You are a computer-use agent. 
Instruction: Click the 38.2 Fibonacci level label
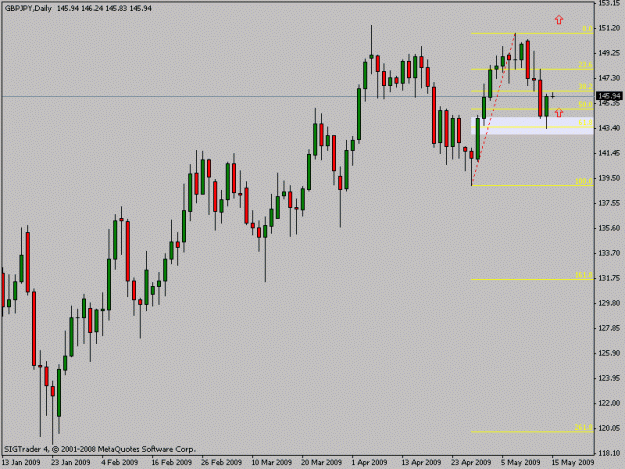point(586,86)
